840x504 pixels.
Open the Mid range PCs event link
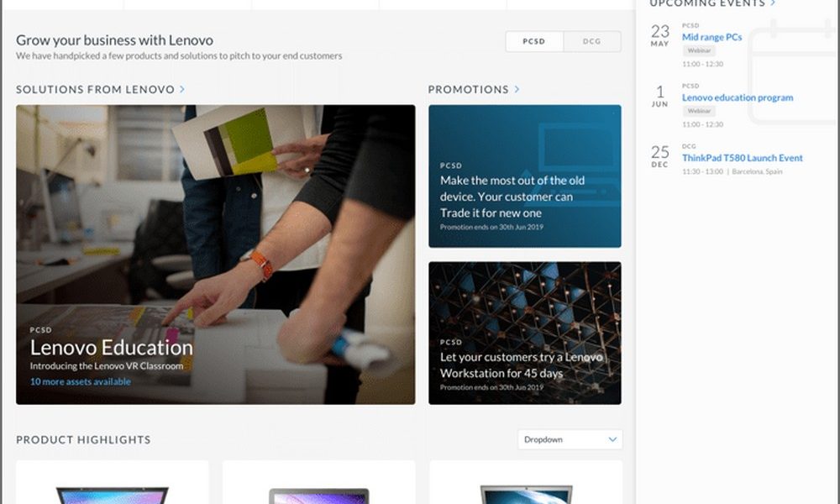coord(712,37)
